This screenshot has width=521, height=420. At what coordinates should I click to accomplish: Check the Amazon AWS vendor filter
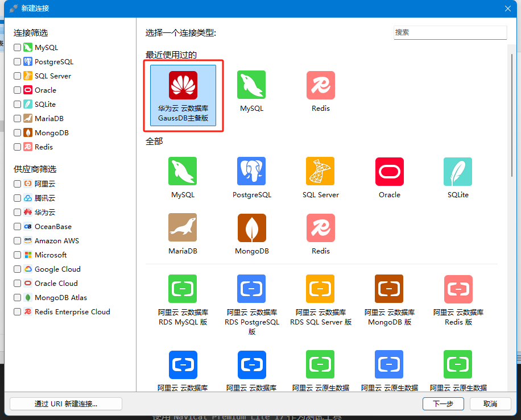pyautogui.click(x=17, y=241)
